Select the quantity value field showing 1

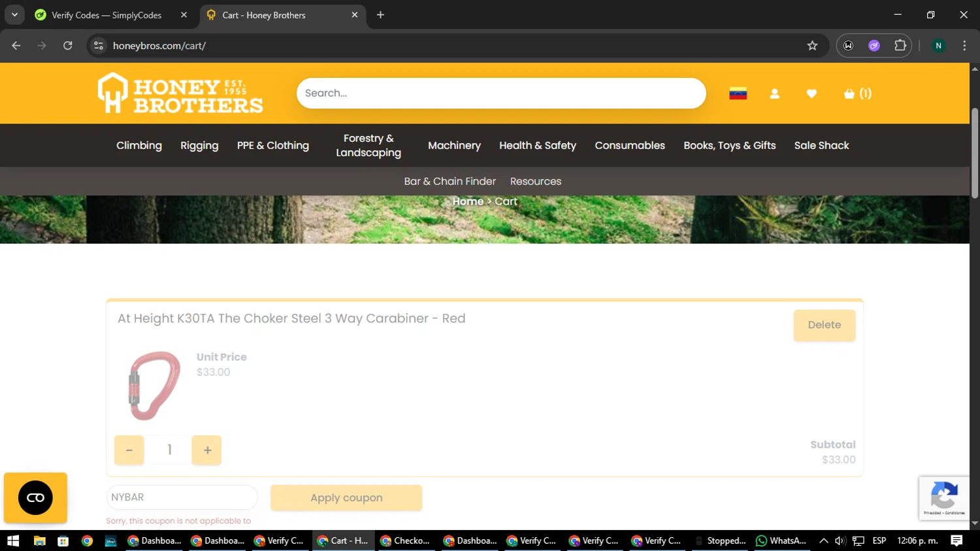169,450
